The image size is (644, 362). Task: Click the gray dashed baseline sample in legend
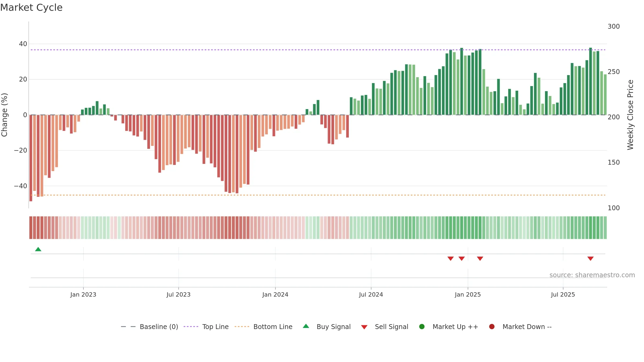click(x=128, y=327)
